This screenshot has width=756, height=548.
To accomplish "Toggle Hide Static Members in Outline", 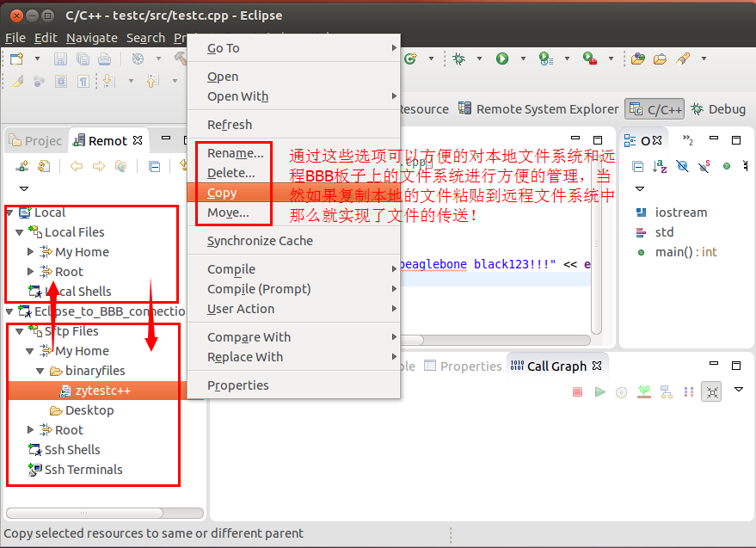I will 704,166.
